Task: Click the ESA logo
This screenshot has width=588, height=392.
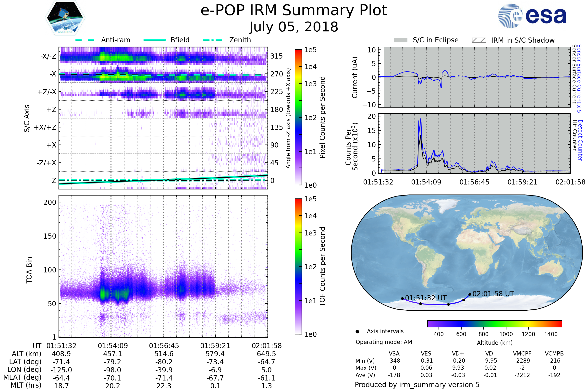Action: pyautogui.click(x=532, y=16)
